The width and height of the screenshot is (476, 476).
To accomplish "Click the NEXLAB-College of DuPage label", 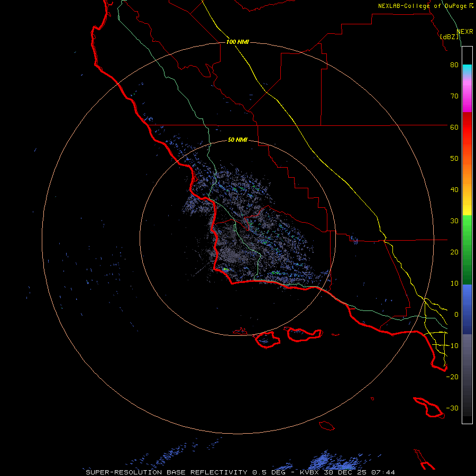I will click(422, 6).
